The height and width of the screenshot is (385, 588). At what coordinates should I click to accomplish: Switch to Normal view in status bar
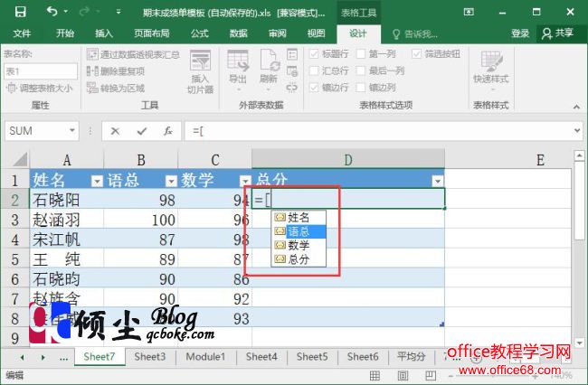coord(375,375)
